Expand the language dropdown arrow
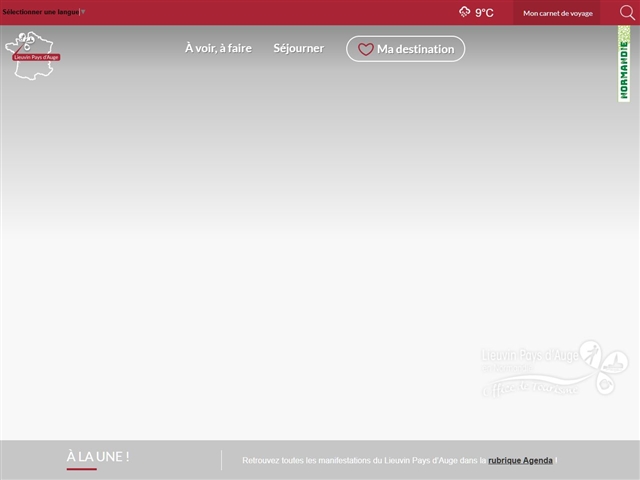This screenshot has width=640, height=480. click(x=83, y=12)
